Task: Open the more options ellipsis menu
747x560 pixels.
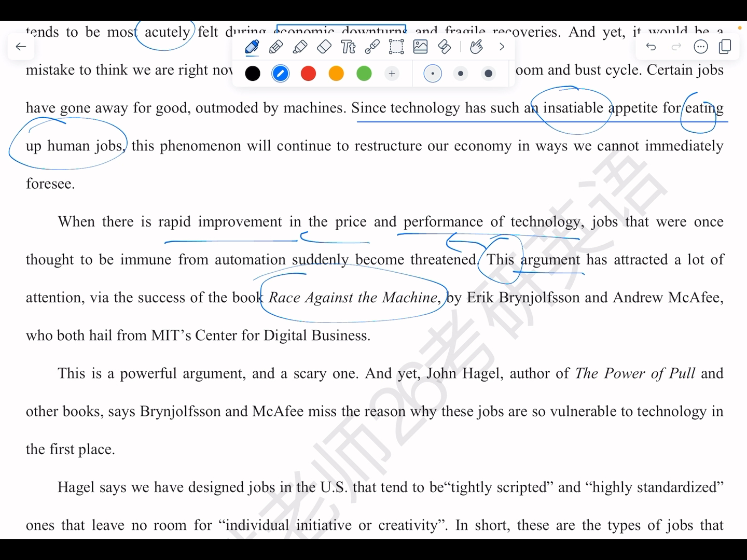Action: [701, 47]
